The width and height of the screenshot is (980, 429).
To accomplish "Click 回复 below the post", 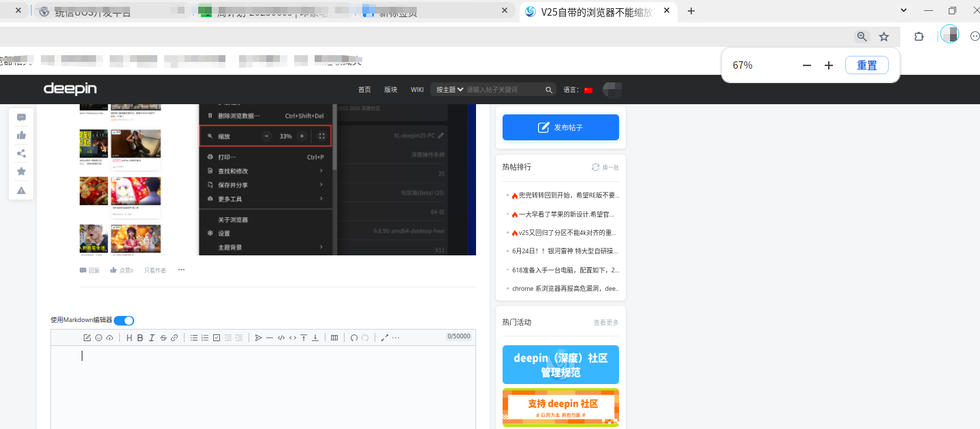I will click(x=89, y=270).
